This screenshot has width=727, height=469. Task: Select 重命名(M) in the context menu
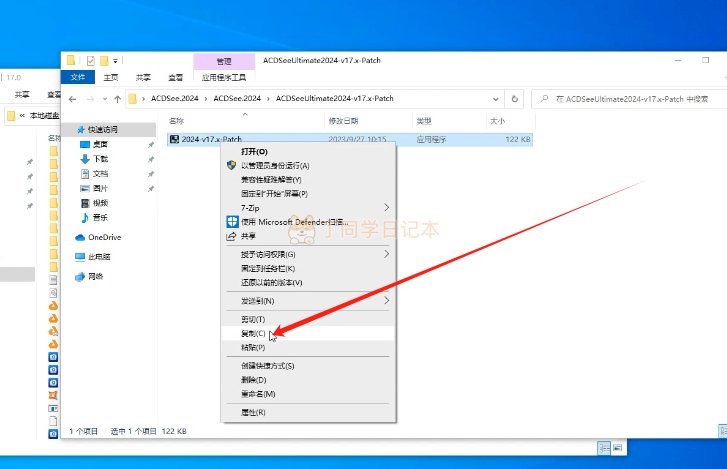tap(308, 394)
